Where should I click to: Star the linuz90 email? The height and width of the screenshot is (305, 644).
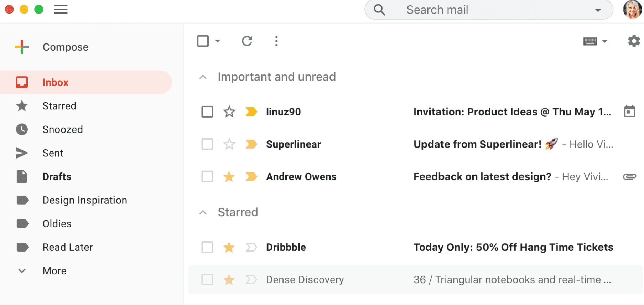(229, 112)
